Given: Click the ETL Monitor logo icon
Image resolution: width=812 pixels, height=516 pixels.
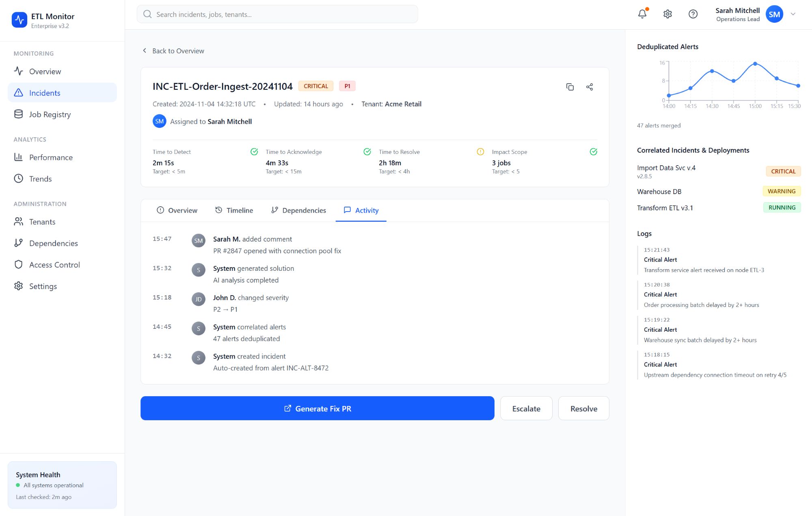Looking at the screenshot, I should (19, 20).
